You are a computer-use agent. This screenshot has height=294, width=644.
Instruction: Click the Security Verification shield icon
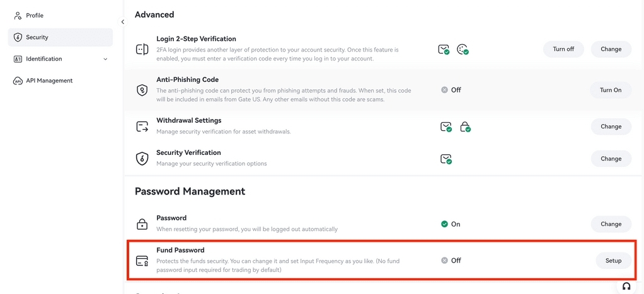[142, 159]
